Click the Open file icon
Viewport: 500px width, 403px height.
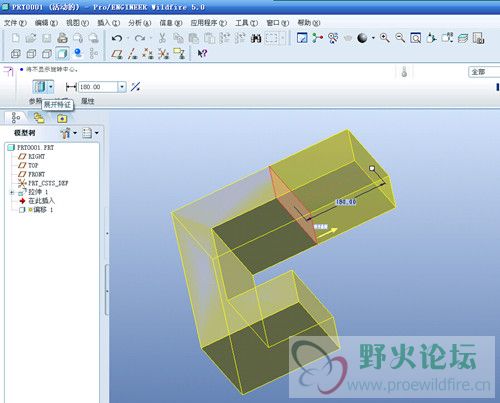pos(31,38)
